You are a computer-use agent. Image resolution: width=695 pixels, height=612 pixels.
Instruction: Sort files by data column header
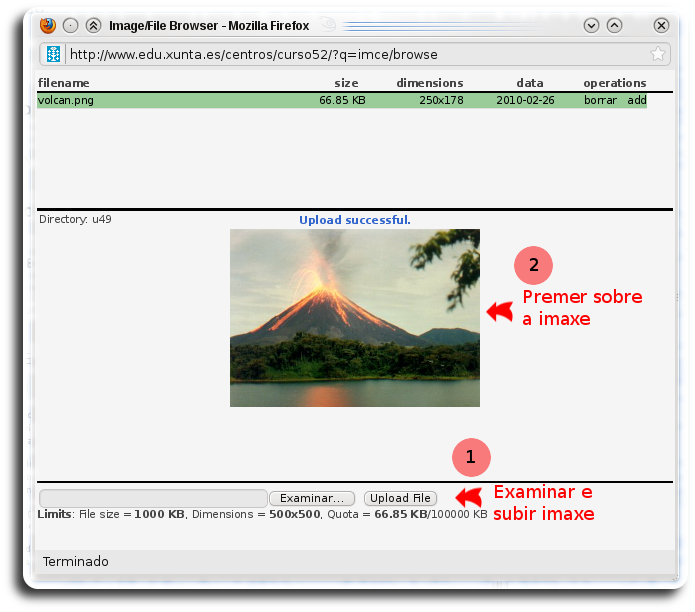(x=530, y=83)
